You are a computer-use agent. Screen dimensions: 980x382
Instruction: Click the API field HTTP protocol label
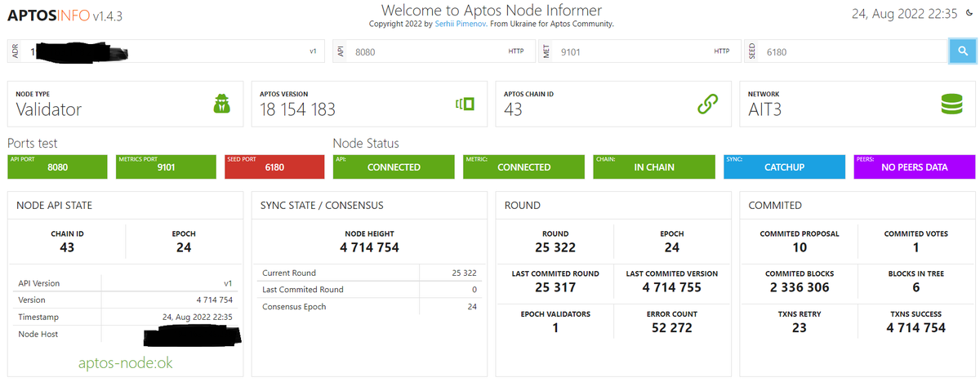pyautogui.click(x=515, y=51)
